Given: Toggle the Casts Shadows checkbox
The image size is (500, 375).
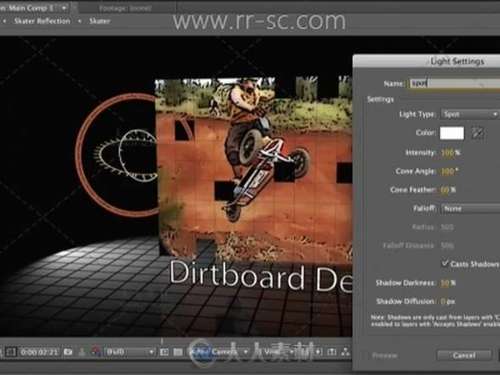Looking at the screenshot, I should [x=445, y=263].
